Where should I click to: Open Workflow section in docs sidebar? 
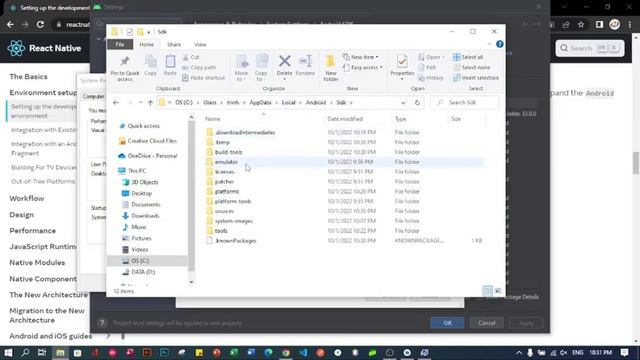27,198
